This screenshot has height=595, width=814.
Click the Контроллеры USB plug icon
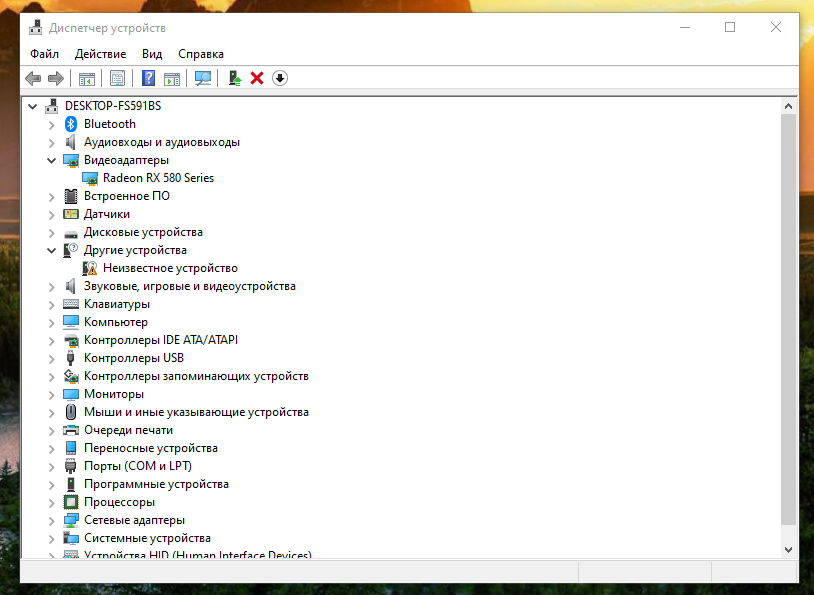coord(71,358)
